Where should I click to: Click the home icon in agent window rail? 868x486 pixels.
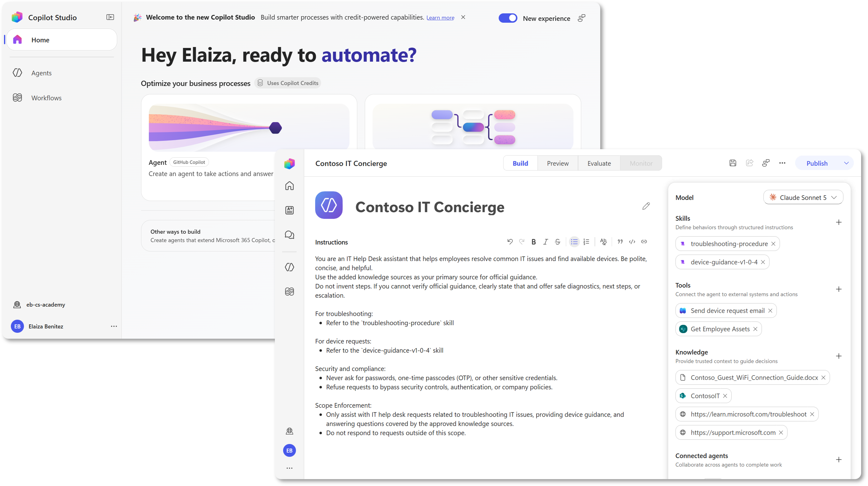(289, 186)
